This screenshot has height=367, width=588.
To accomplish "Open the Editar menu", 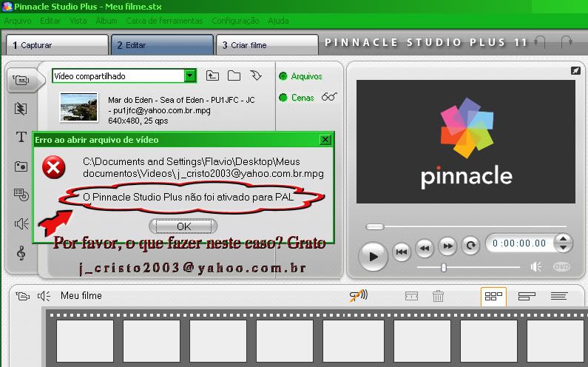I will [x=50, y=21].
